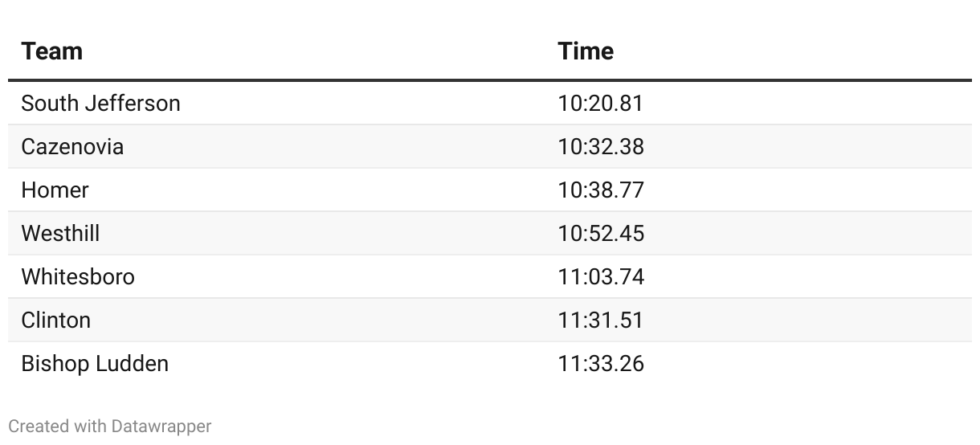Click the word Datawrapper in footer
This screenshot has height=445, width=980.
pos(161,427)
